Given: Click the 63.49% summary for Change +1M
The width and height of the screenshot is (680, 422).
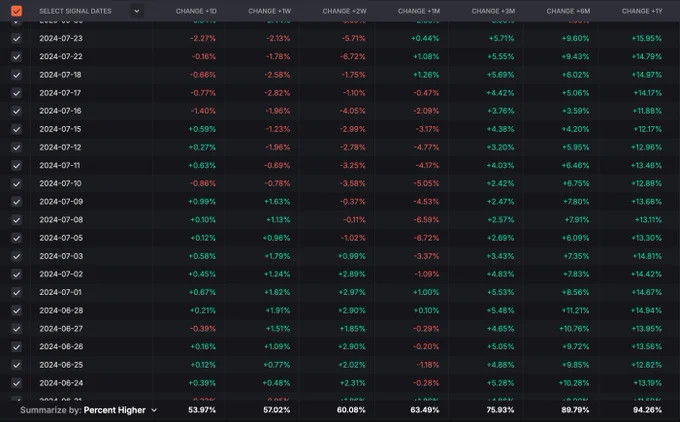Looking at the screenshot, I should [425, 410].
